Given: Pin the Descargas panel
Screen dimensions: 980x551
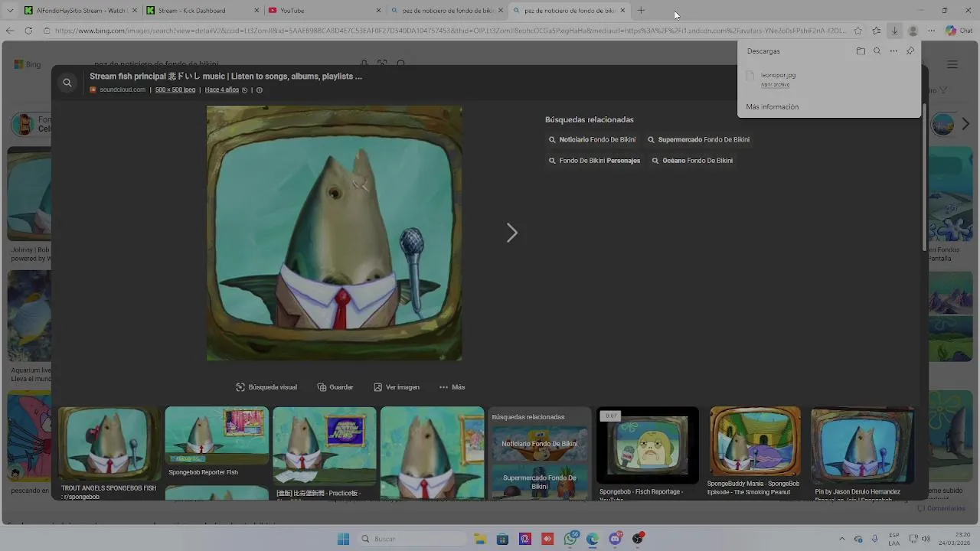Looking at the screenshot, I should coord(910,51).
